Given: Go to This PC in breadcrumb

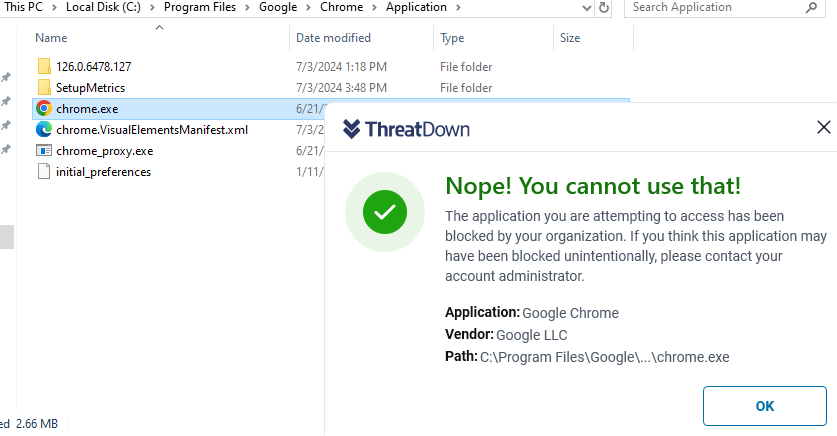Looking at the screenshot, I should tap(23, 7).
